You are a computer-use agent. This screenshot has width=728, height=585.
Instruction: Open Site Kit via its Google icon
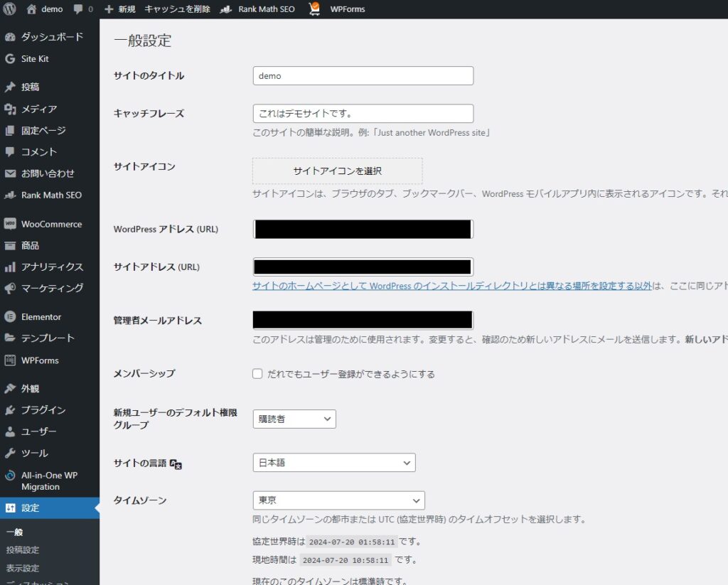(10, 59)
